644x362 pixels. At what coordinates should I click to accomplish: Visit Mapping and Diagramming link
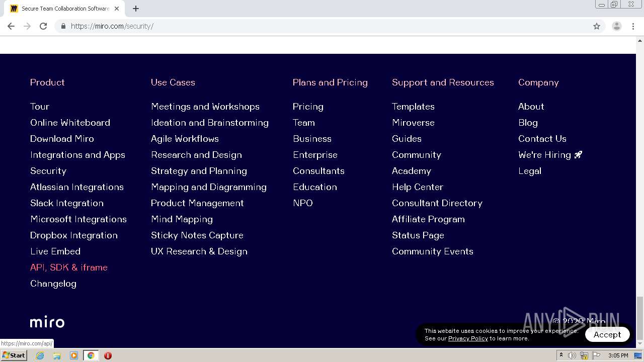pos(209,187)
